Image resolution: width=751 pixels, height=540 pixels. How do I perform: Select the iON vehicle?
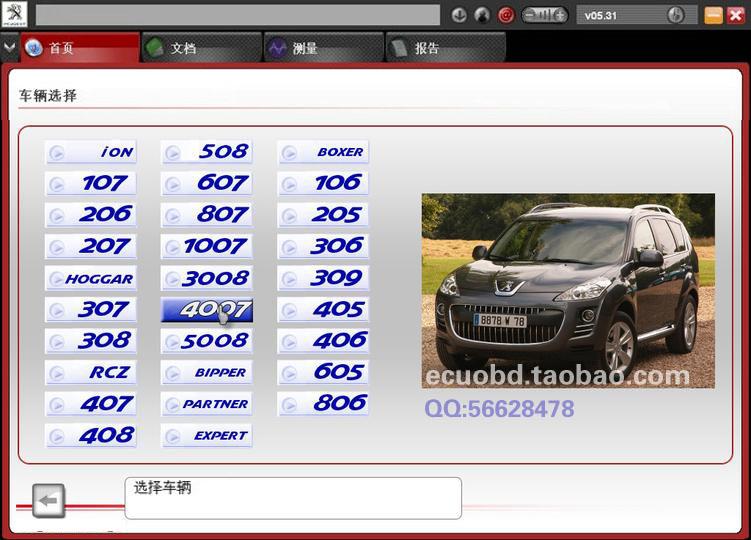(91, 152)
